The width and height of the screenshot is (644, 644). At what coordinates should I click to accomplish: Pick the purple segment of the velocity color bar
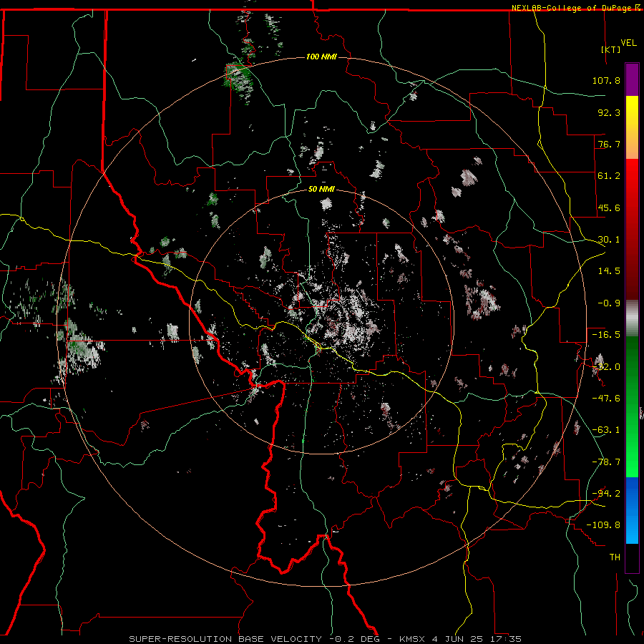coord(632,79)
